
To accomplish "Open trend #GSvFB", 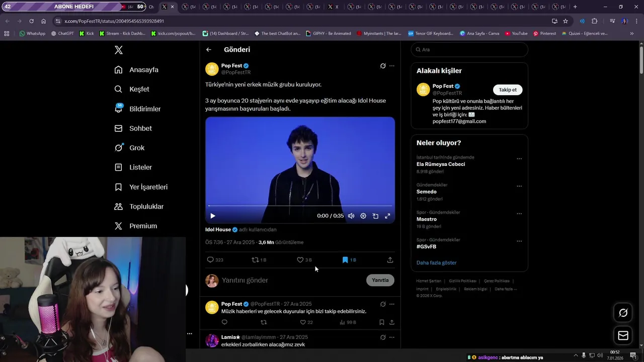I will tap(427, 247).
